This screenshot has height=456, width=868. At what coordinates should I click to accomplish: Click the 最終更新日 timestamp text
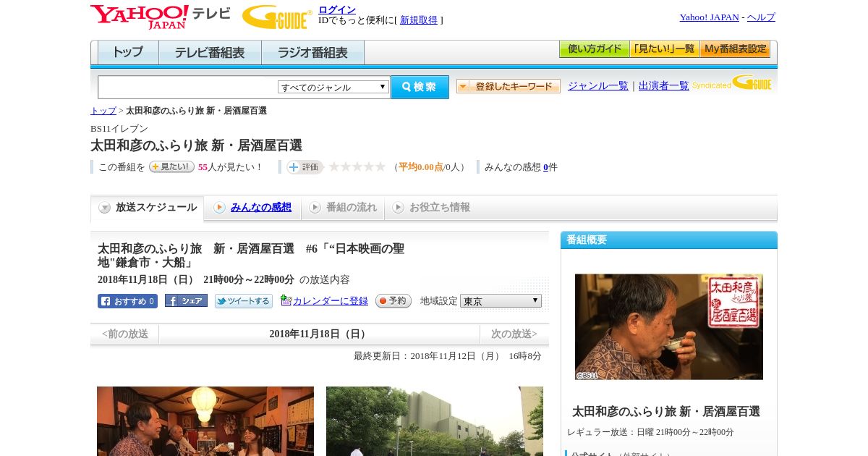[448, 356]
